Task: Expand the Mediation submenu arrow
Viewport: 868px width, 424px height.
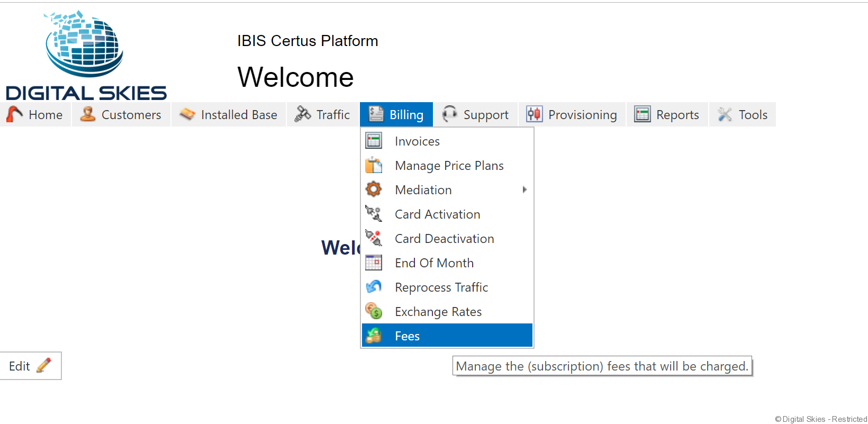Action: point(525,190)
